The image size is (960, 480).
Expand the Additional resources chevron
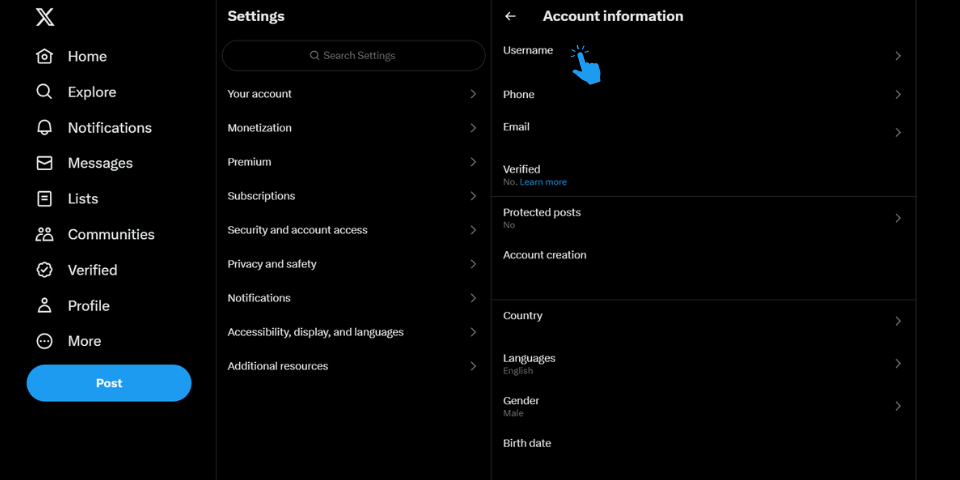[x=473, y=366]
